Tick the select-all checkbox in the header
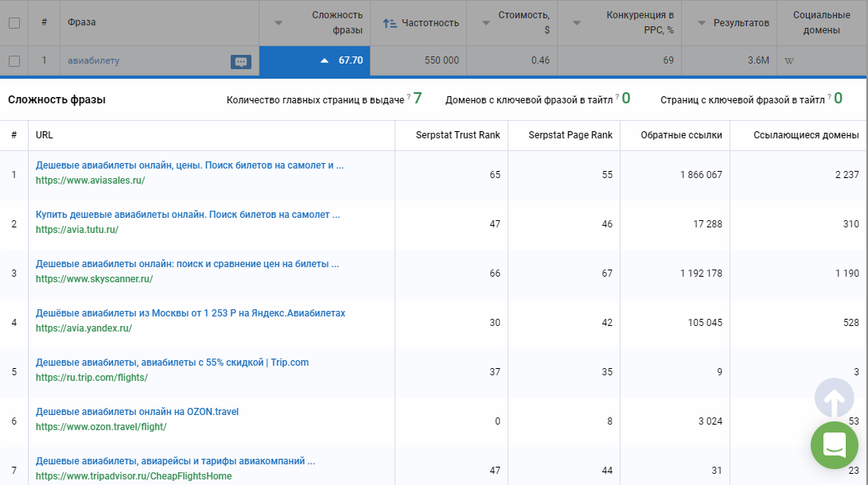Image resolution: width=868 pixels, height=485 pixels. [x=14, y=23]
